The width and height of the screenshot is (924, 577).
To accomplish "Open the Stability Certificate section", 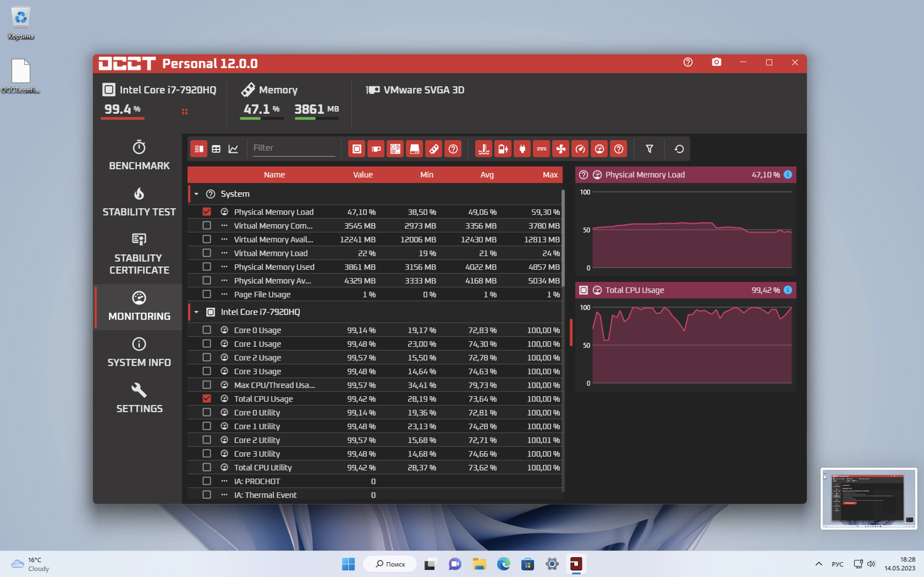I will click(139, 254).
